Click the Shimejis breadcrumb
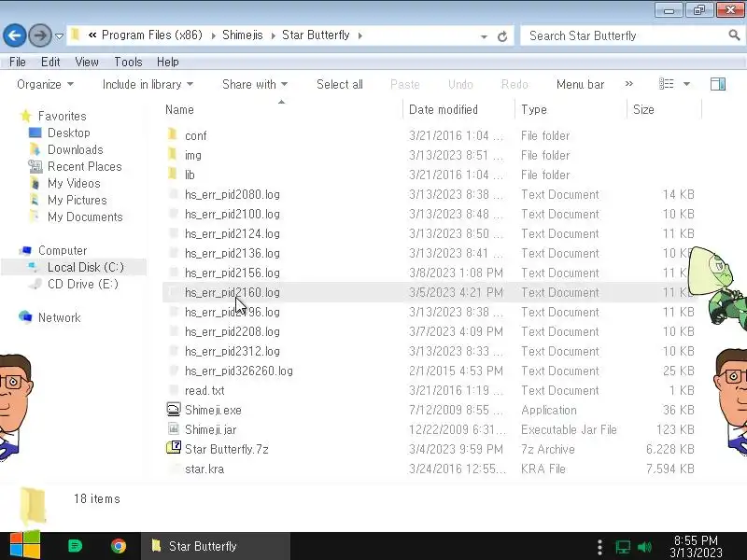 coord(243,35)
